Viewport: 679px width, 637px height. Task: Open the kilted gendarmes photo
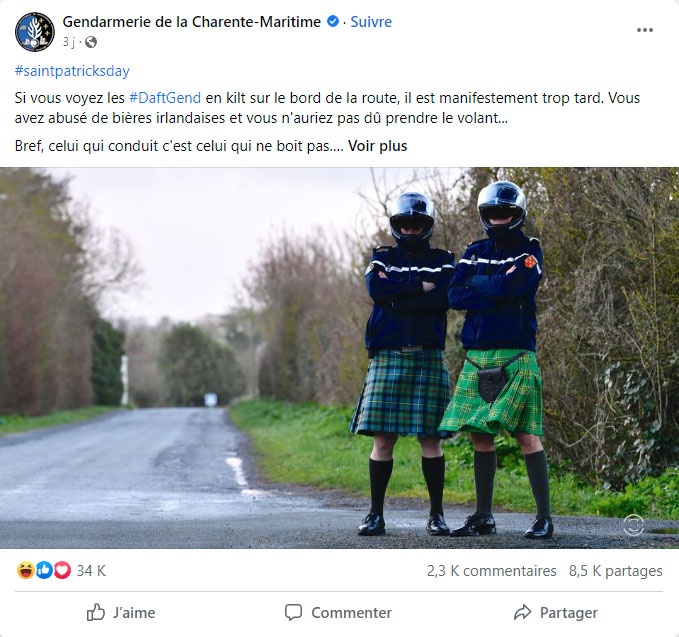(x=340, y=358)
